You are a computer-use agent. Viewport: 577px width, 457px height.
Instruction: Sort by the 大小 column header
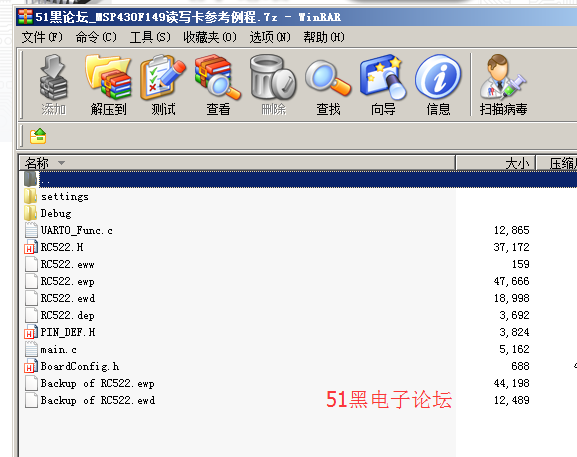pyautogui.click(x=495, y=163)
